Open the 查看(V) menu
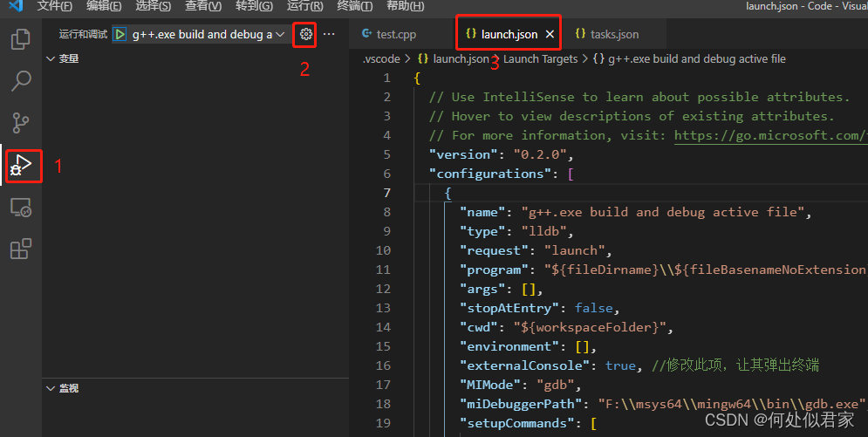This screenshot has height=437, width=868. tap(203, 6)
